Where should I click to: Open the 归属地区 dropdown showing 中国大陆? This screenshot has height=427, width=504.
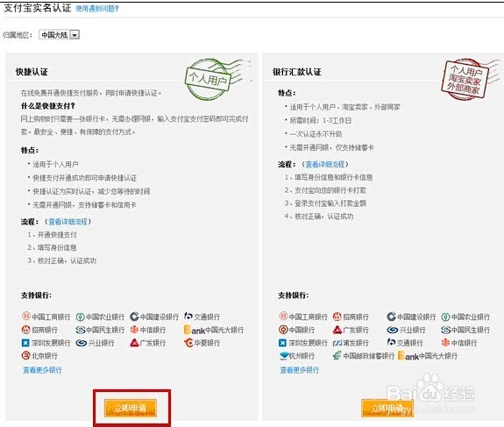[59, 34]
